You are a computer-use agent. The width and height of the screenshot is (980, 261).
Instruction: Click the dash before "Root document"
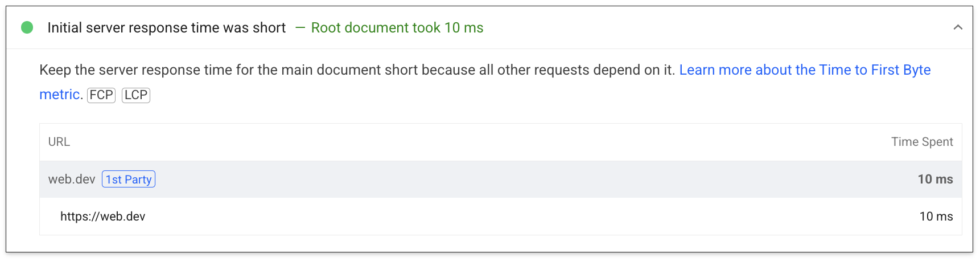(x=300, y=28)
